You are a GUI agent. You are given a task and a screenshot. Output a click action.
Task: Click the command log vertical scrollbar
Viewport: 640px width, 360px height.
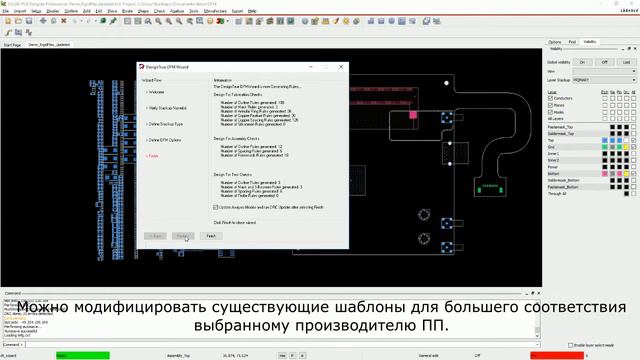(x=538, y=318)
